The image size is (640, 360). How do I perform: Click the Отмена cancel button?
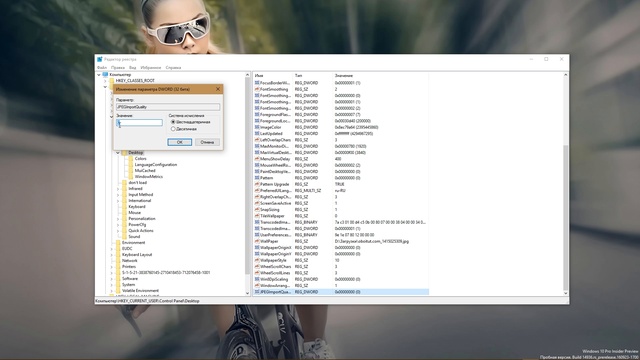click(x=207, y=142)
